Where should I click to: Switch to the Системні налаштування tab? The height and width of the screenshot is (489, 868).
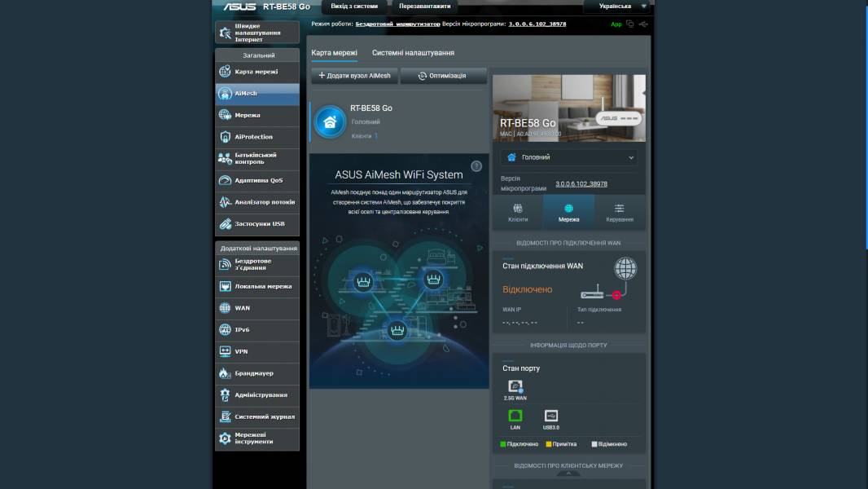coord(413,52)
